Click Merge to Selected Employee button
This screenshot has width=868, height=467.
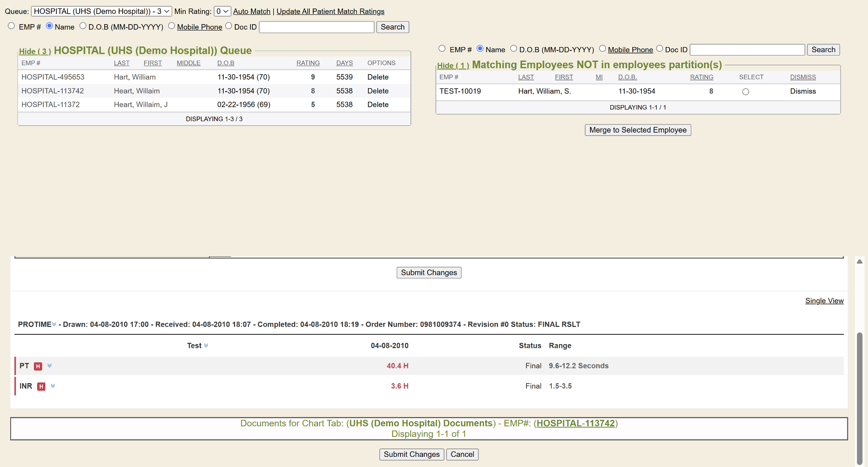637,130
